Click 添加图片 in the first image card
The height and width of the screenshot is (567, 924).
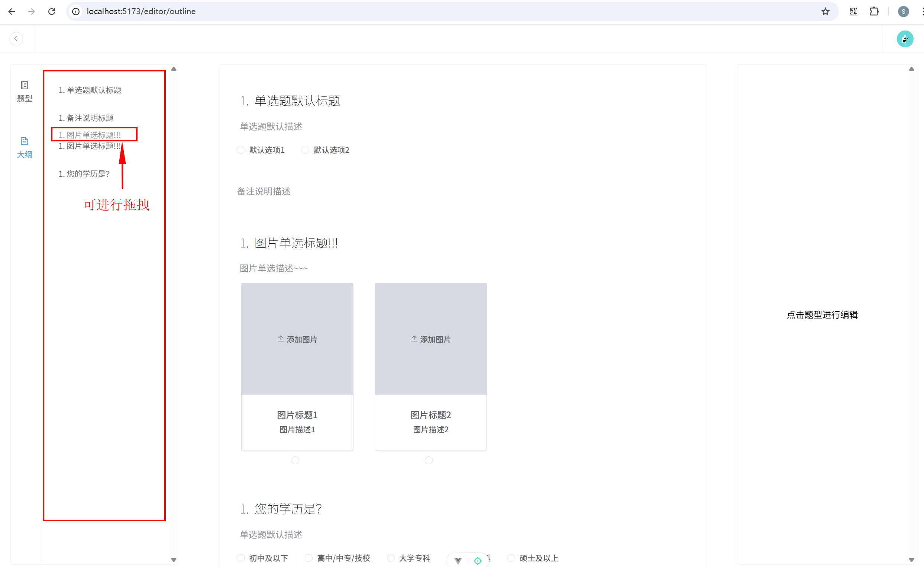coord(297,339)
